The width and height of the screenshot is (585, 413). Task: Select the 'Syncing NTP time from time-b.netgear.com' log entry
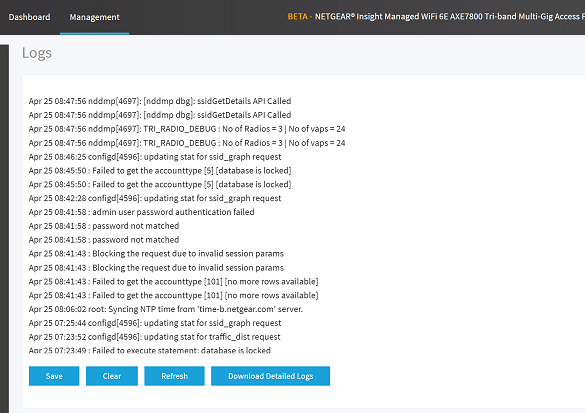click(166, 309)
